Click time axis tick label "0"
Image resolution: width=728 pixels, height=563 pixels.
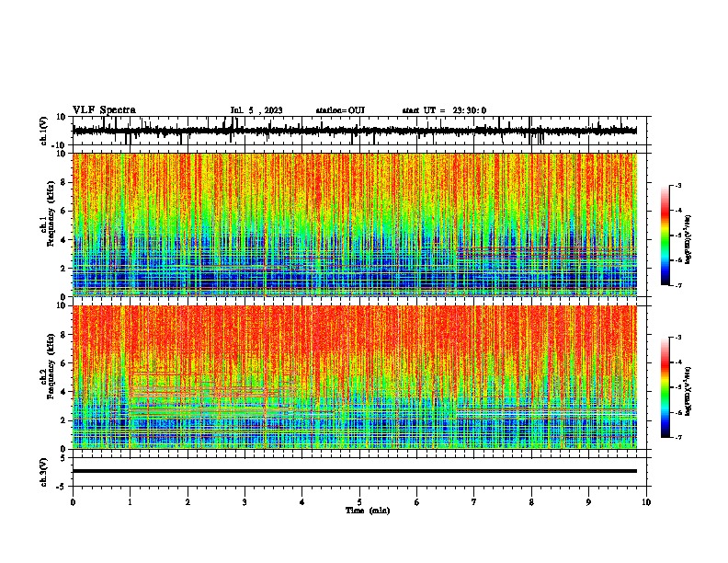(x=73, y=502)
